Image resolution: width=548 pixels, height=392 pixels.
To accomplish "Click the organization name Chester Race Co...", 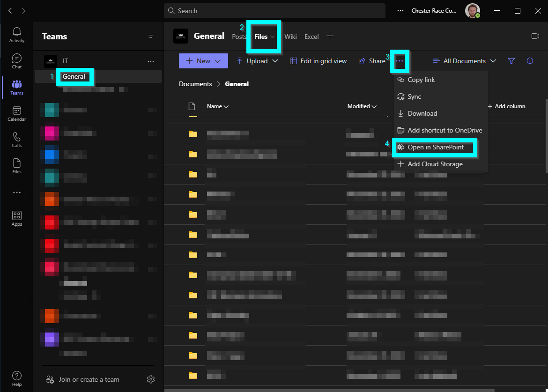I will click(x=434, y=11).
